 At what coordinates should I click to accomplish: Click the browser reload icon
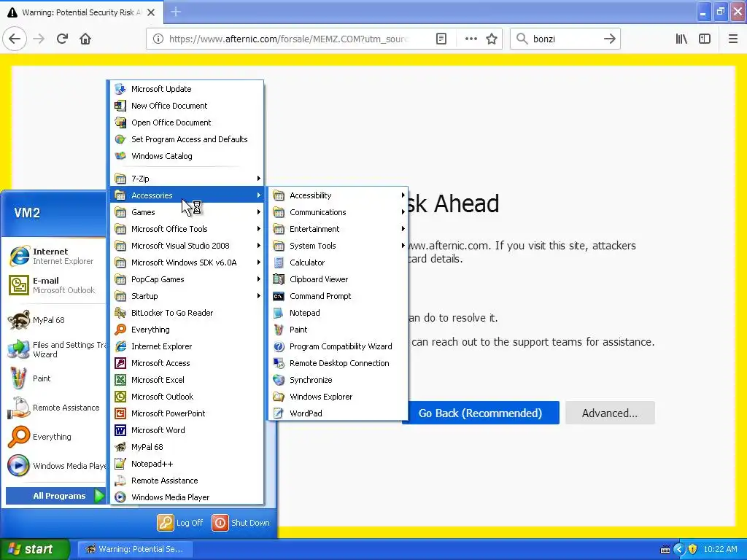pos(62,39)
